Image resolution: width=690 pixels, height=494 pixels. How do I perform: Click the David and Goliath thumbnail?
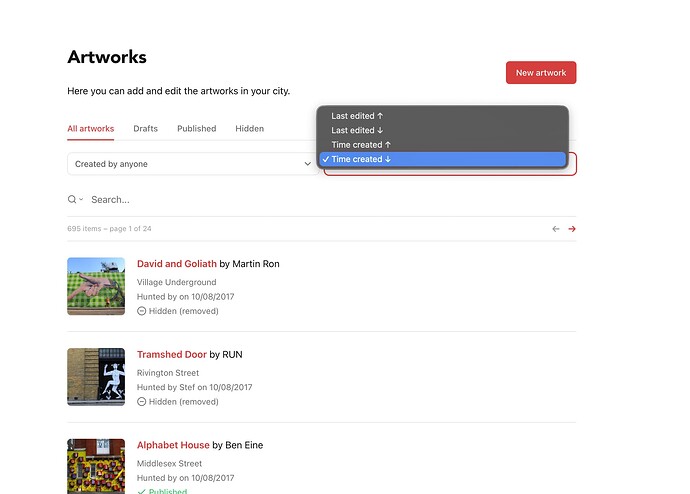point(96,286)
